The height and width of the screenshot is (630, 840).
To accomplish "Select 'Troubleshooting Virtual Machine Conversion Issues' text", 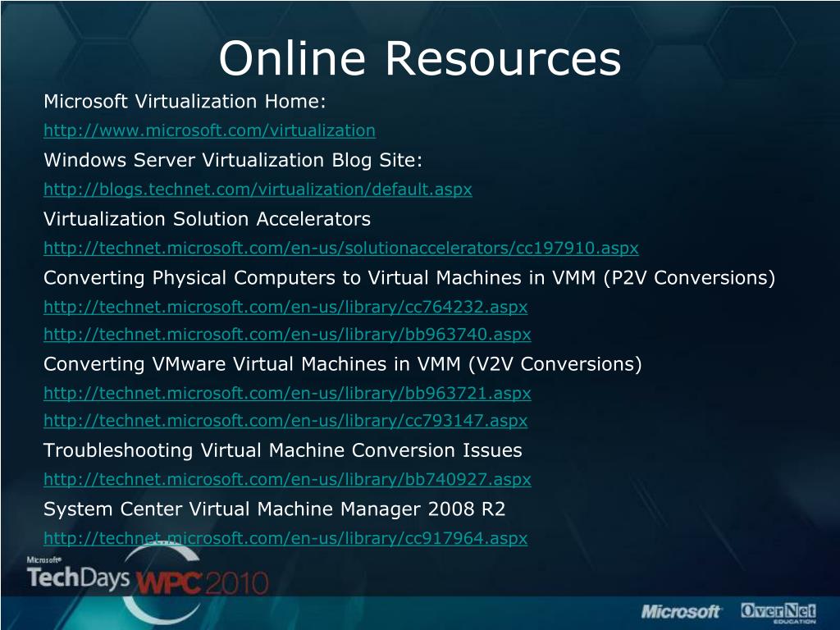I will [283, 450].
